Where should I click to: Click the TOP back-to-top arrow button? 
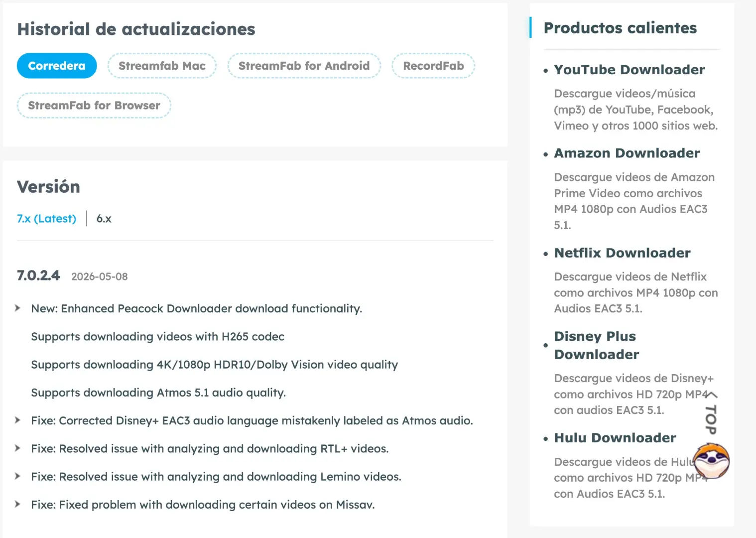(x=711, y=413)
